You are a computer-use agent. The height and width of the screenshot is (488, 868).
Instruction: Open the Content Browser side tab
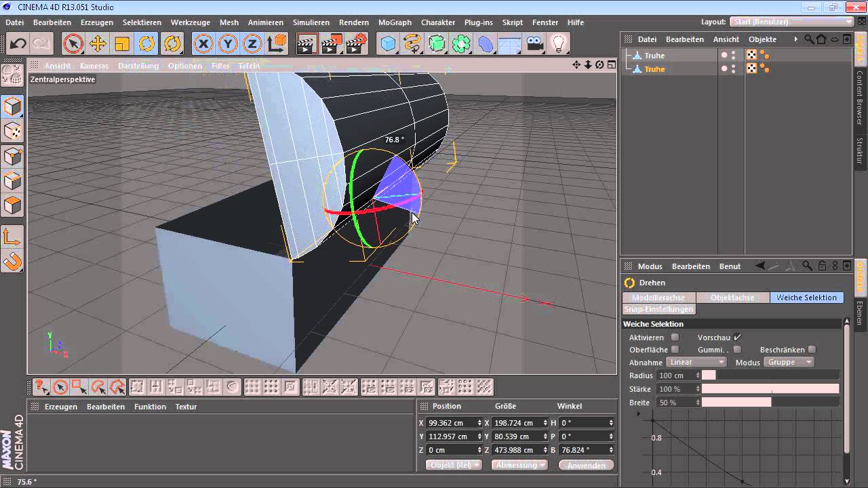(x=860, y=98)
